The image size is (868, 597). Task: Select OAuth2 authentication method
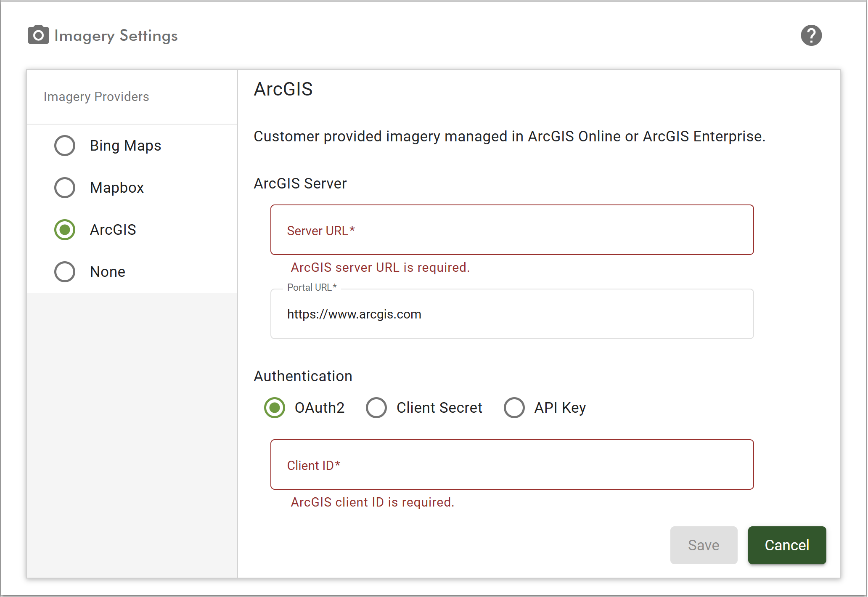coord(275,408)
